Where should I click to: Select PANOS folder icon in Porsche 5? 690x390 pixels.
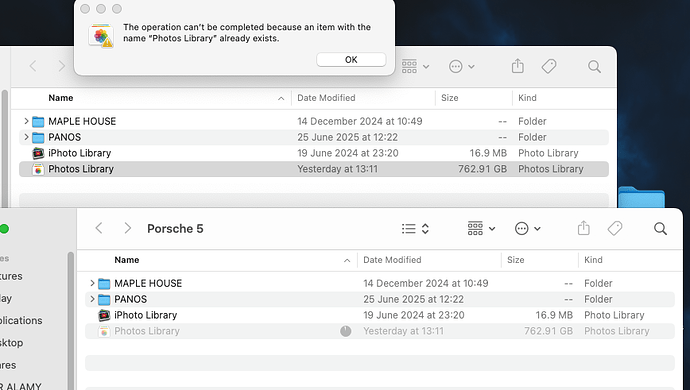[x=104, y=299]
